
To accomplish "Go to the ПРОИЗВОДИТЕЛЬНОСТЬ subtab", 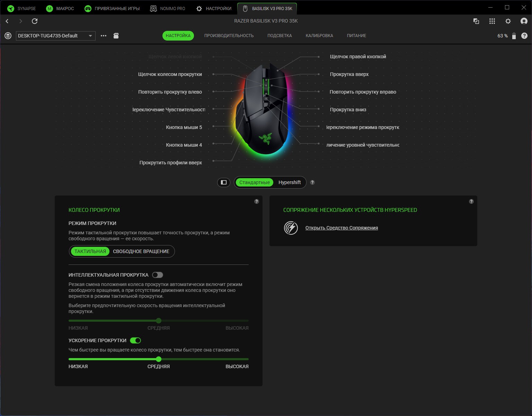I will pyautogui.click(x=229, y=36).
